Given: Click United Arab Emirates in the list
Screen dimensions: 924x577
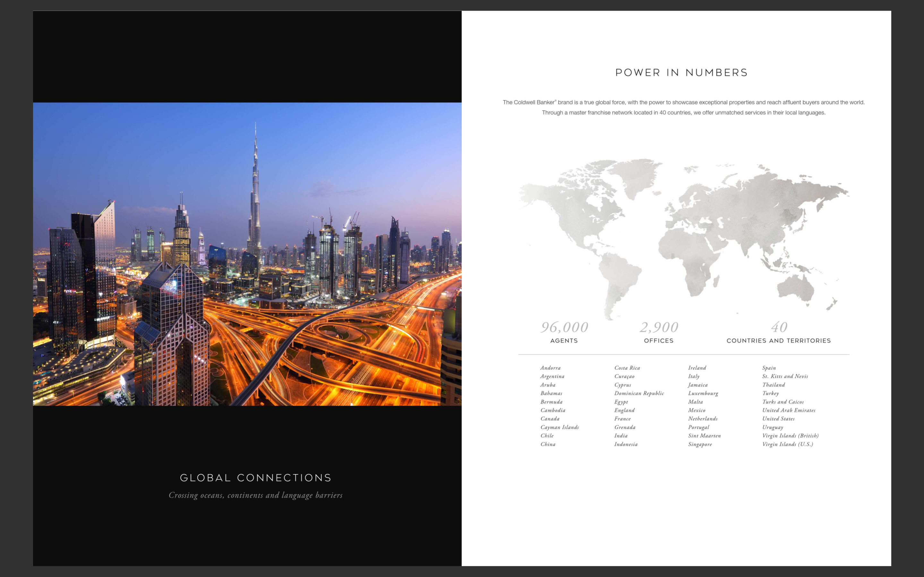Looking at the screenshot, I should tap(789, 410).
